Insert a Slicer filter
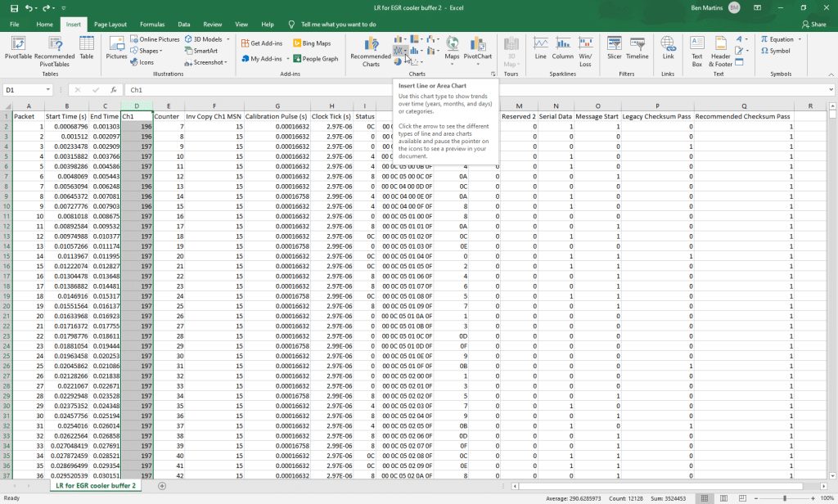 (x=614, y=48)
